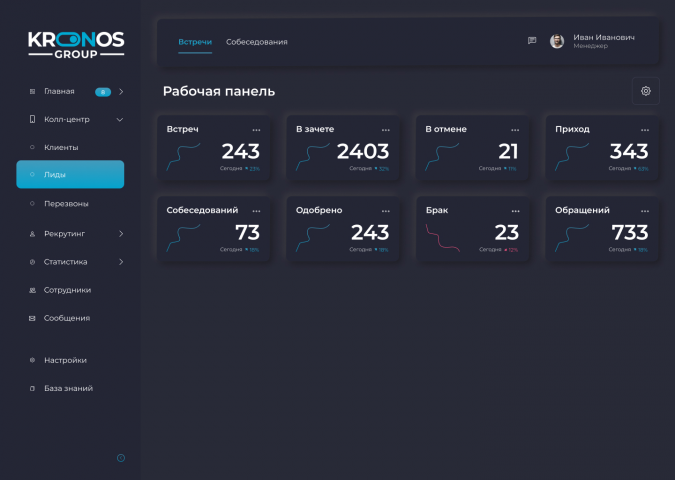Viewport: 675px width, 480px height.
Task: Click the value 2403 on В зачете card
Action: coord(363,151)
